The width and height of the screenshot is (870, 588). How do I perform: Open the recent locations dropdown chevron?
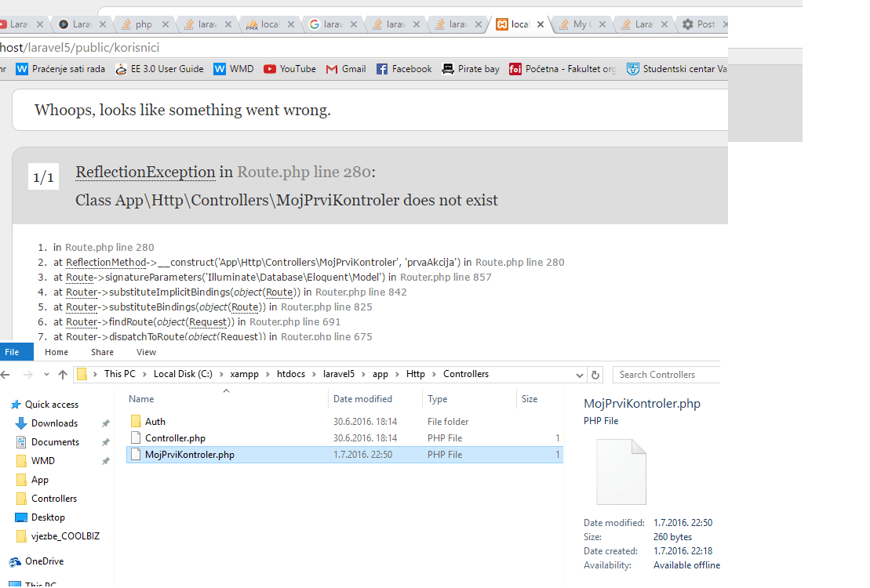point(46,375)
